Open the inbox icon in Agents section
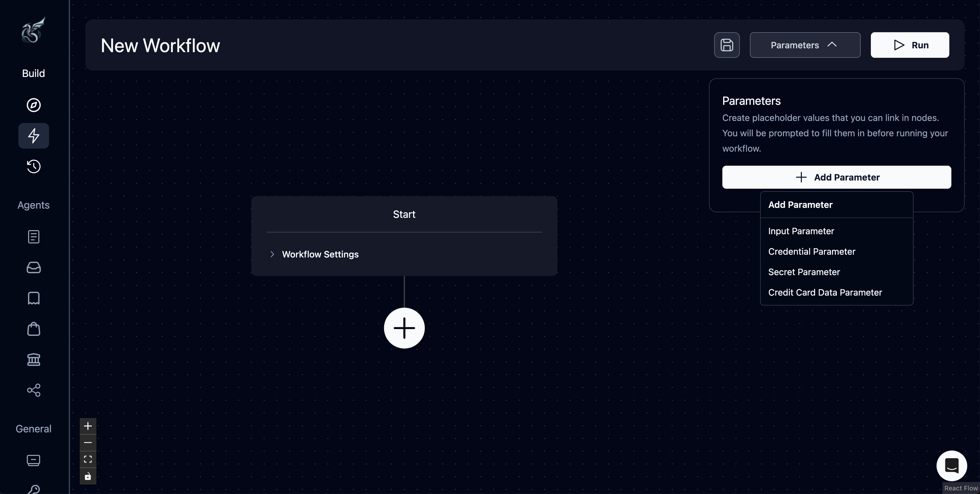The height and width of the screenshot is (494, 980). click(x=33, y=267)
